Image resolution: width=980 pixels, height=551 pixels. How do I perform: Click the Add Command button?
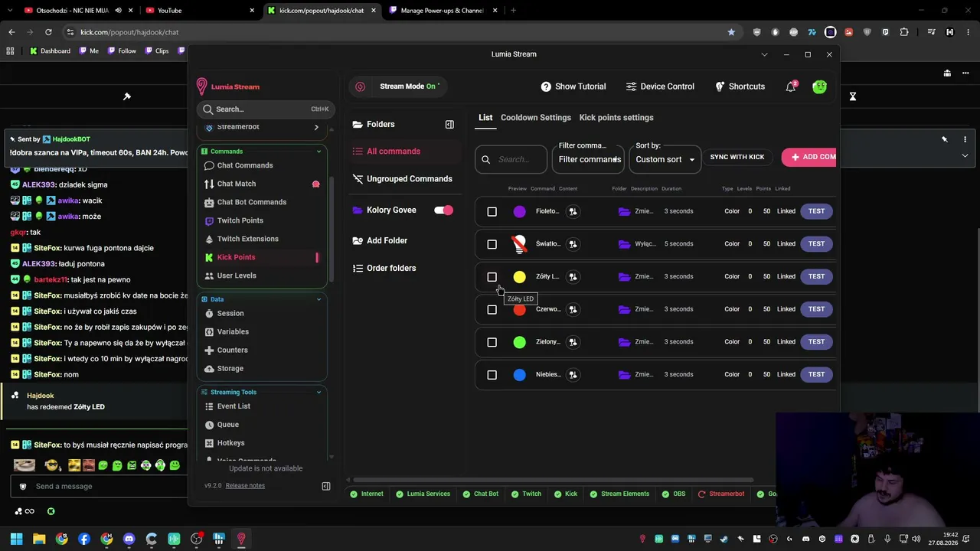[x=810, y=157]
